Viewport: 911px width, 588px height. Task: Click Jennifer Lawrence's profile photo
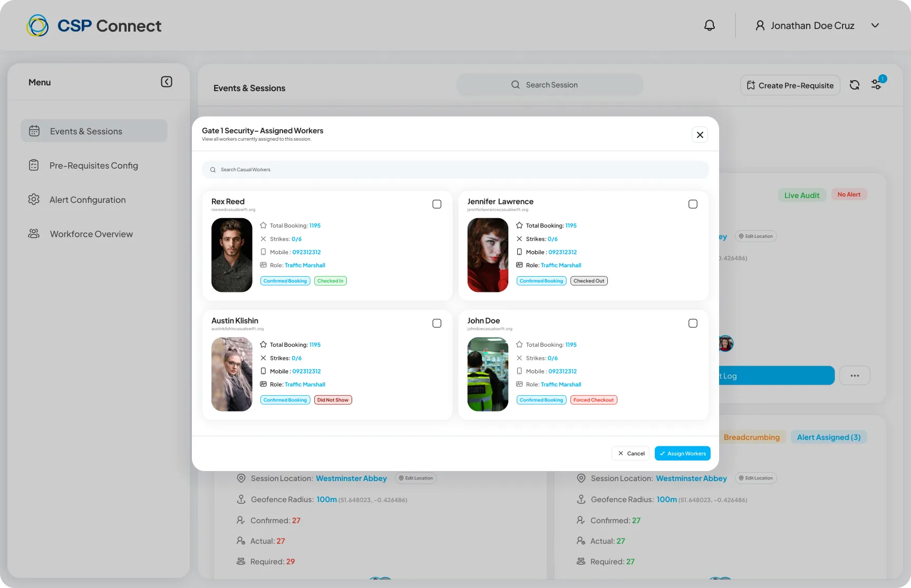click(488, 255)
